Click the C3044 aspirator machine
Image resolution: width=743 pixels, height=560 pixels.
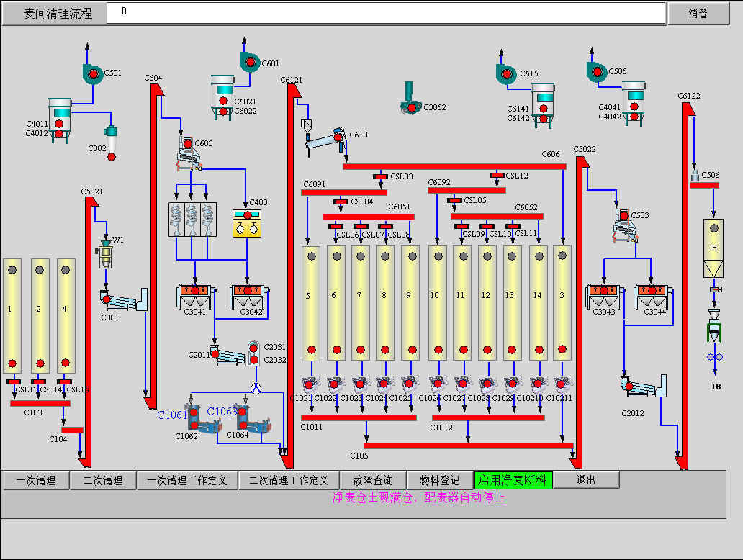(652, 296)
